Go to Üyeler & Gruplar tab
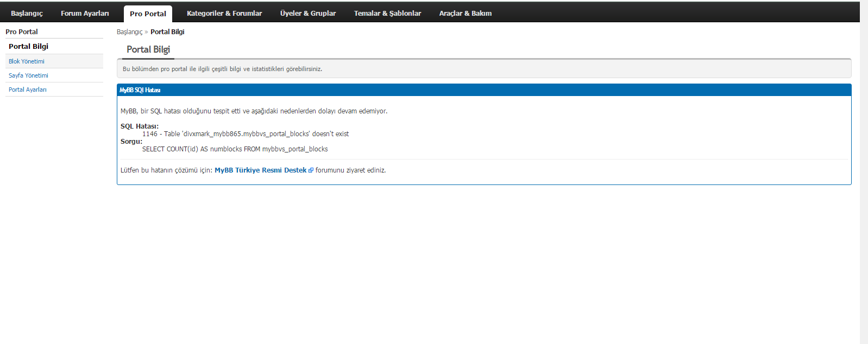 pyautogui.click(x=308, y=13)
